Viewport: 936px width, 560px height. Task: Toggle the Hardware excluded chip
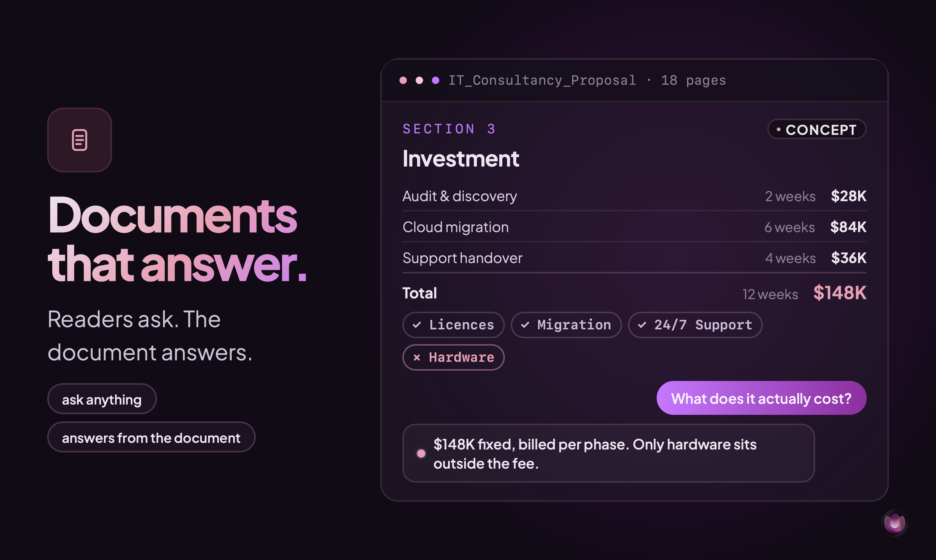(x=453, y=357)
